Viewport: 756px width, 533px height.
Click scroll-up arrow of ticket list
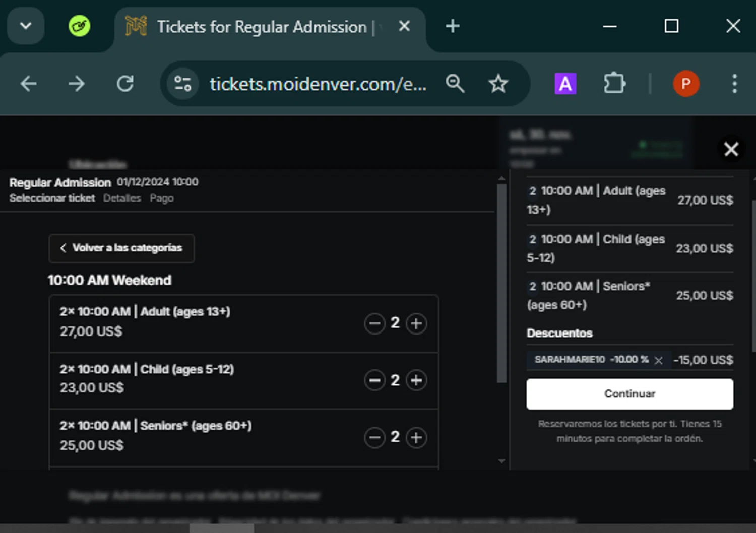[x=501, y=178]
